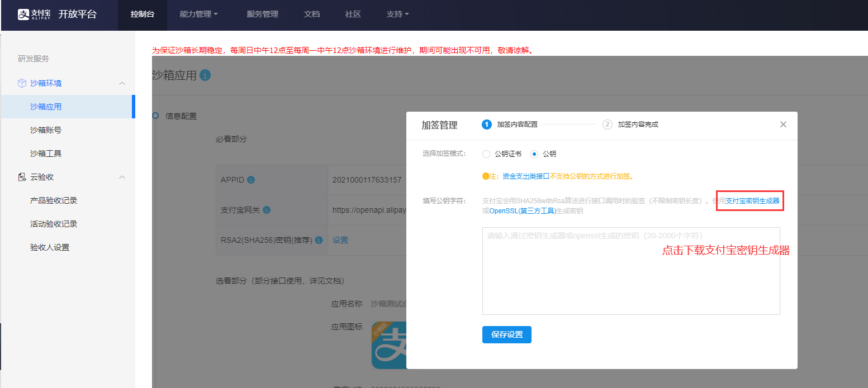Click the 应用名称 label
Viewport: 868px width, 388px height.
347,304
